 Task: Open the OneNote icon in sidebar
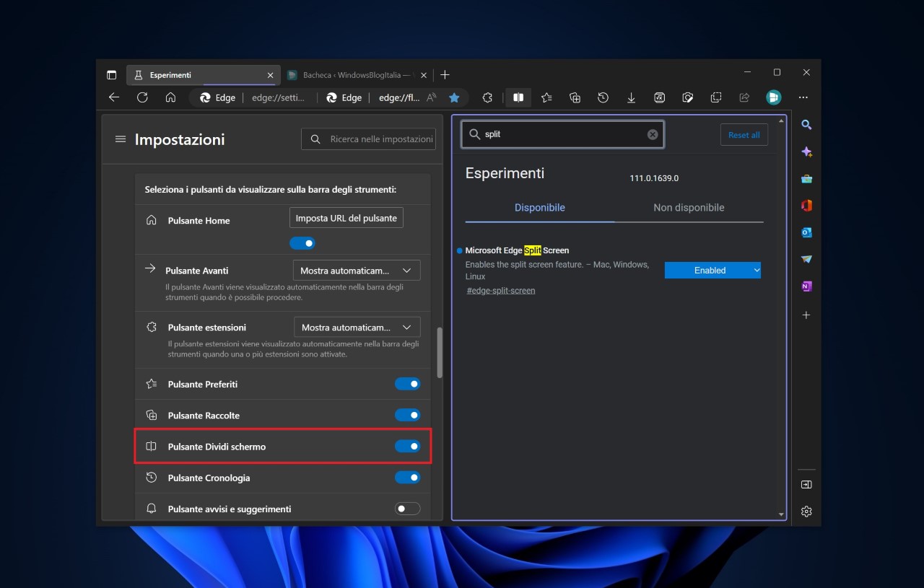(806, 286)
